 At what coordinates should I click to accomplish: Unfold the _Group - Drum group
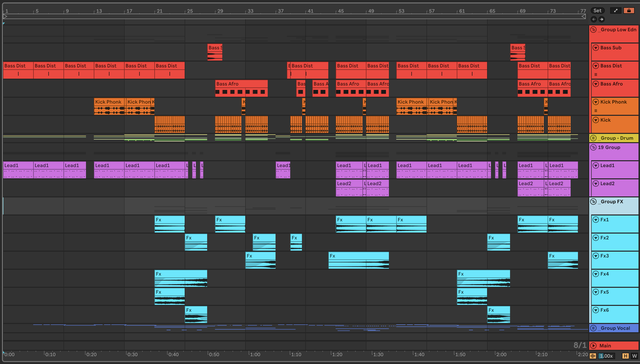594,138
